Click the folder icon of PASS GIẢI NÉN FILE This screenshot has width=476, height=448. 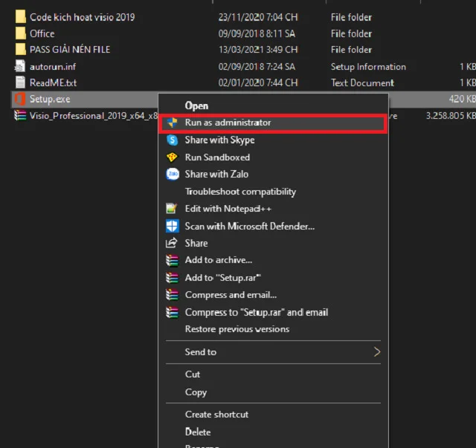pos(20,49)
